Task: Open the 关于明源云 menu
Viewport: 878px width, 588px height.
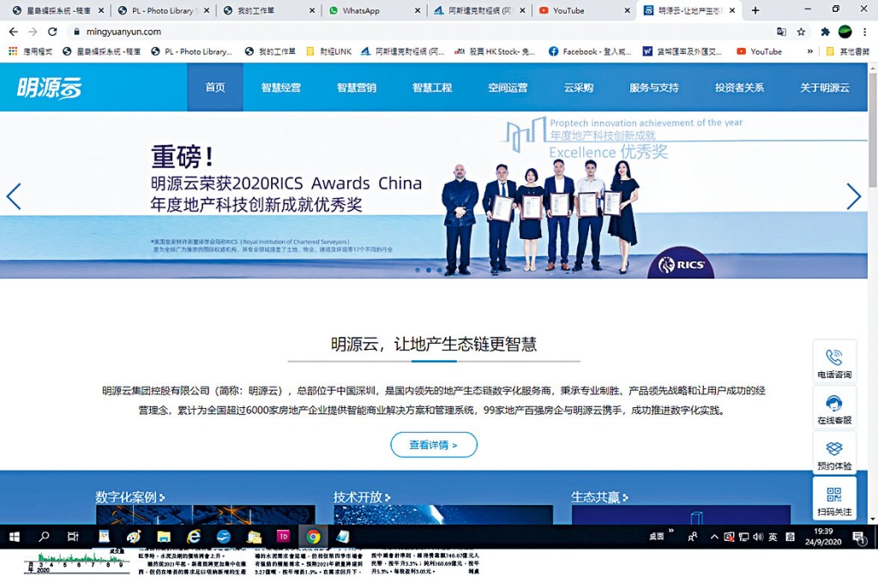Action: point(824,87)
